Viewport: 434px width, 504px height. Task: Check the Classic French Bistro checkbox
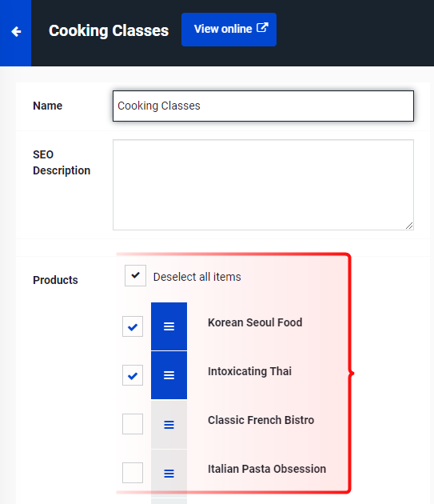click(133, 424)
